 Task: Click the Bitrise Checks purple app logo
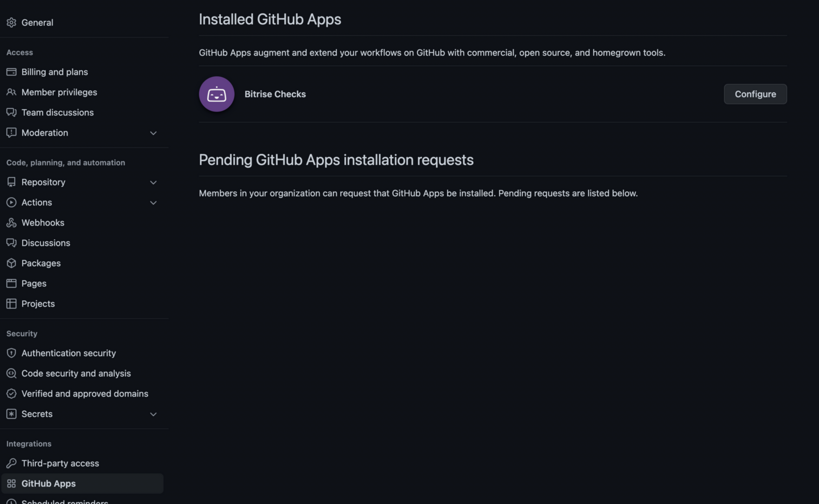point(217,94)
